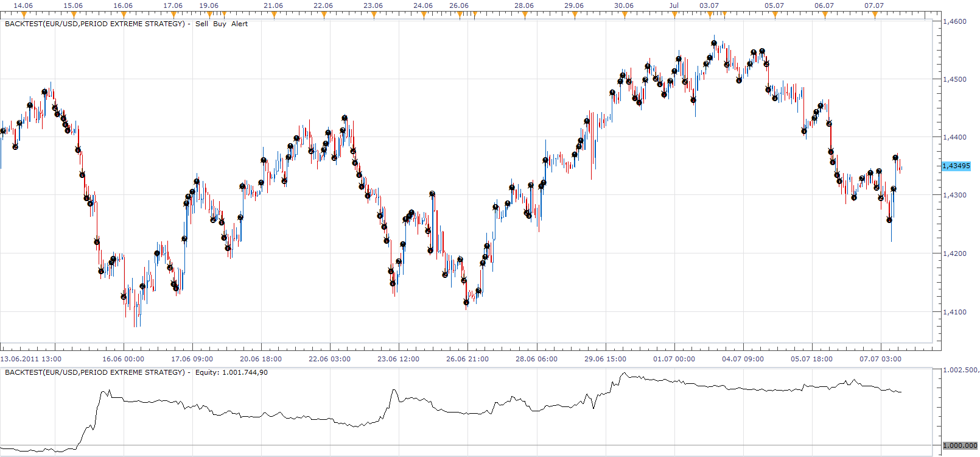Select the orange marker below 17.06

174,15
